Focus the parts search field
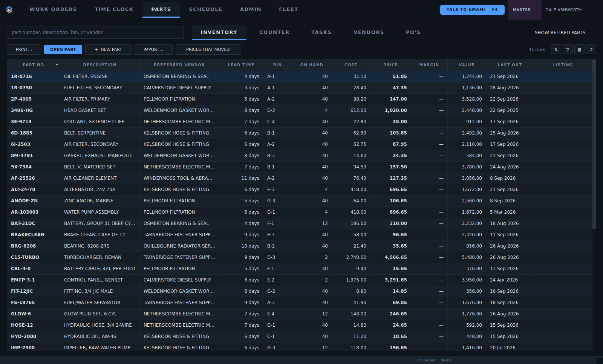Viewport: 603px width, 364px height. [x=95, y=32]
